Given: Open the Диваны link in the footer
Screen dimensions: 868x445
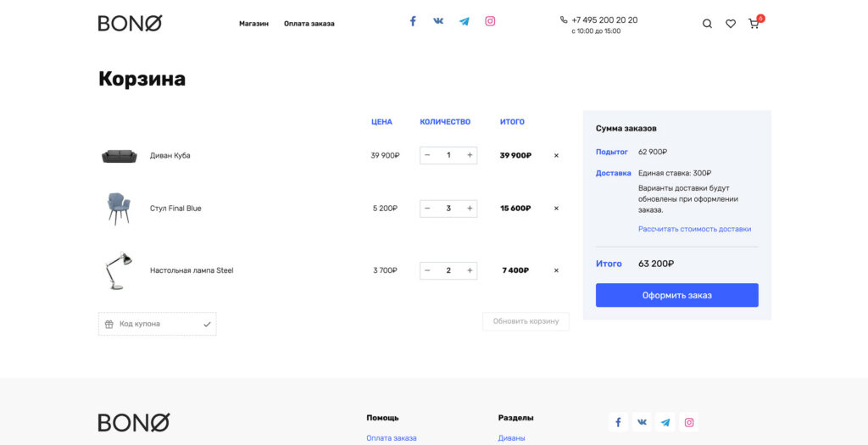Looking at the screenshot, I should [511, 438].
